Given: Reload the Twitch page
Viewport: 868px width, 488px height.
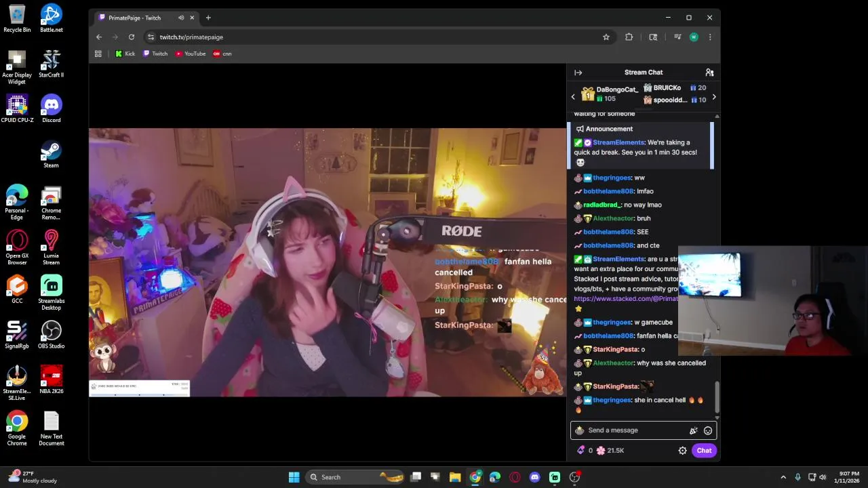Looking at the screenshot, I should [x=131, y=37].
